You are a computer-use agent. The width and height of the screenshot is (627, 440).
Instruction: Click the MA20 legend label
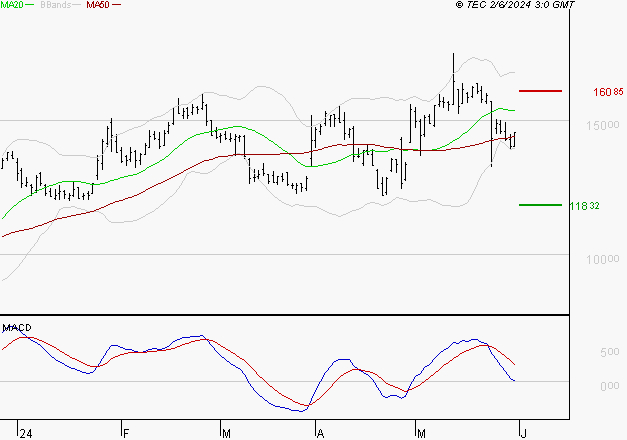click(12, 5)
